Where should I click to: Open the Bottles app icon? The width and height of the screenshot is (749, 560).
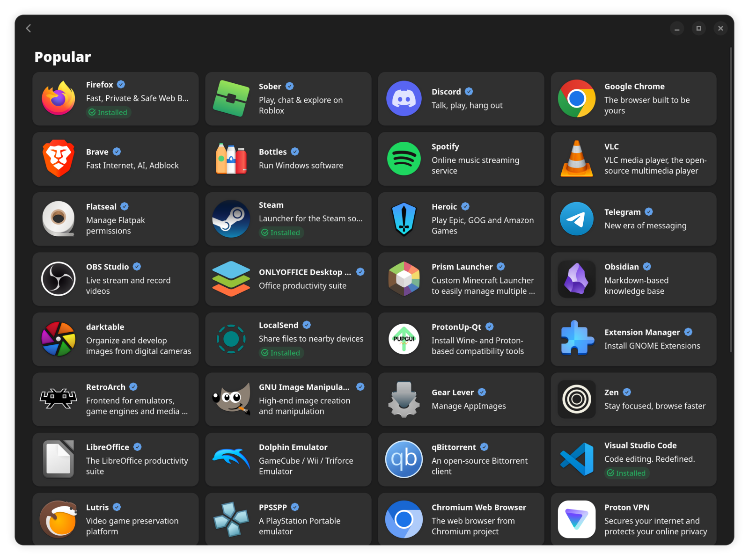(231, 159)
